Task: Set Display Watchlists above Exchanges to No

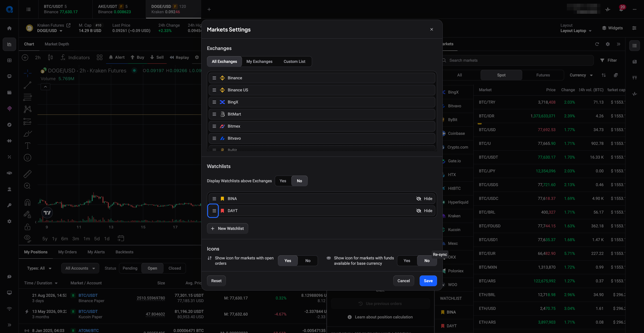Action: (x=299, y=181)
